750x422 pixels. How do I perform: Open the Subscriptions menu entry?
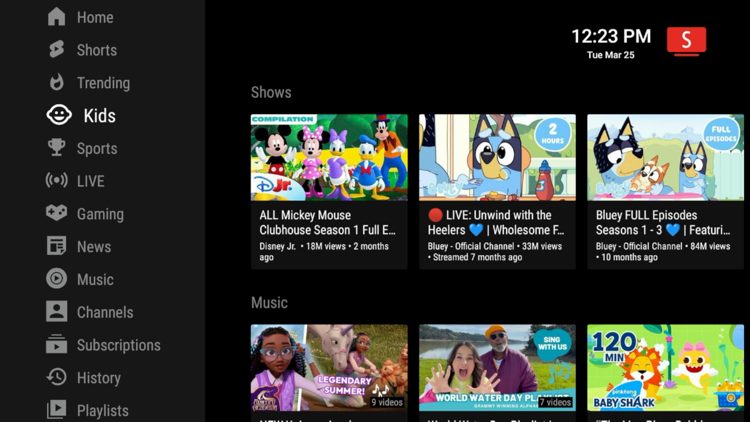tap(118, 345)
